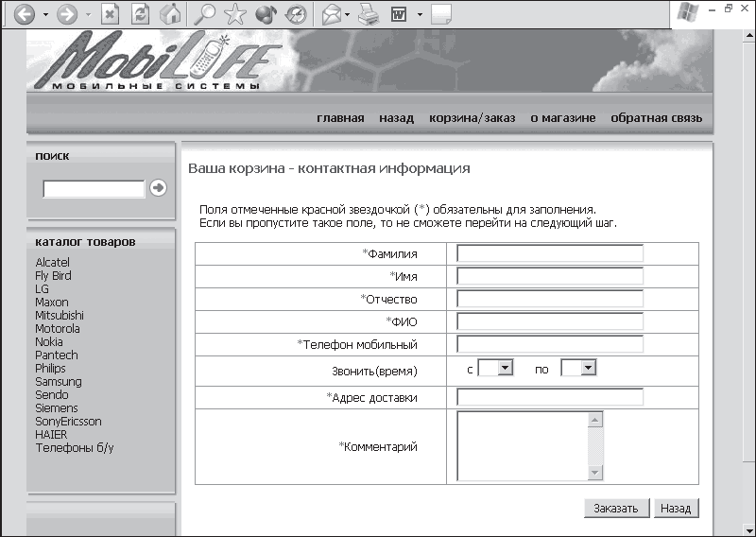Open the 'корзина/заказ' menu item

[x=472, y=118]
